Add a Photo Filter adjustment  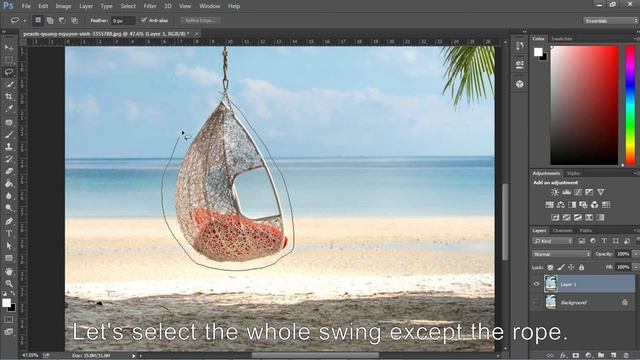point(583,204)
